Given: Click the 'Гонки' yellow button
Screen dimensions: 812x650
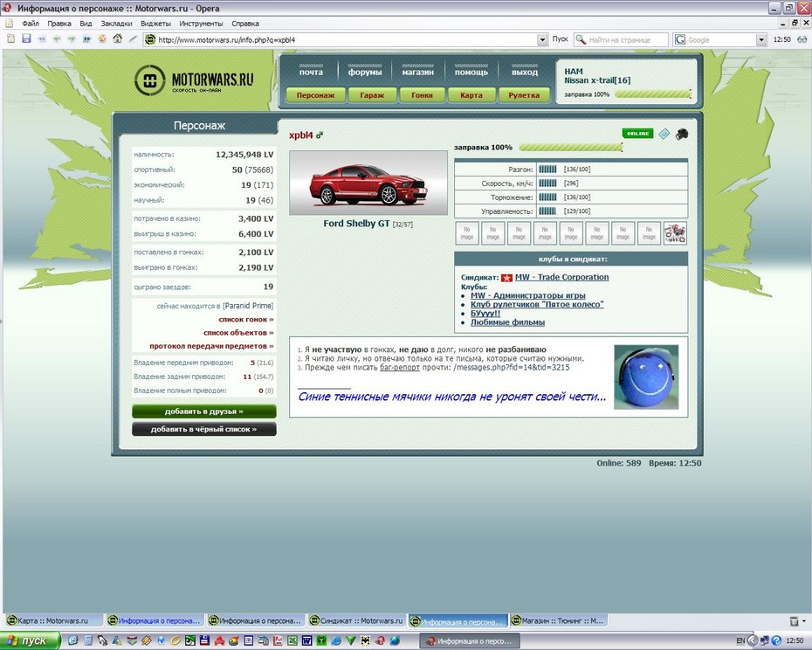Looking at the screenshot, I should (422, 95).
